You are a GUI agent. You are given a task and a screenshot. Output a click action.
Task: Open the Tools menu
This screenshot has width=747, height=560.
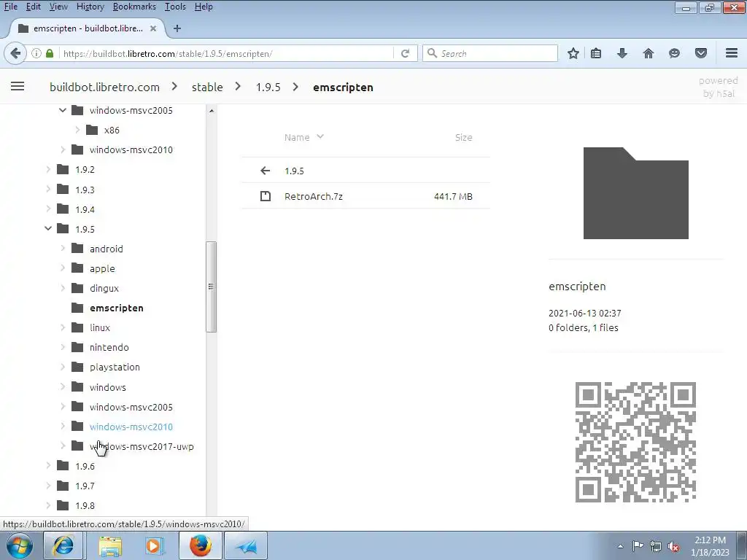click(x=175, y=7)
